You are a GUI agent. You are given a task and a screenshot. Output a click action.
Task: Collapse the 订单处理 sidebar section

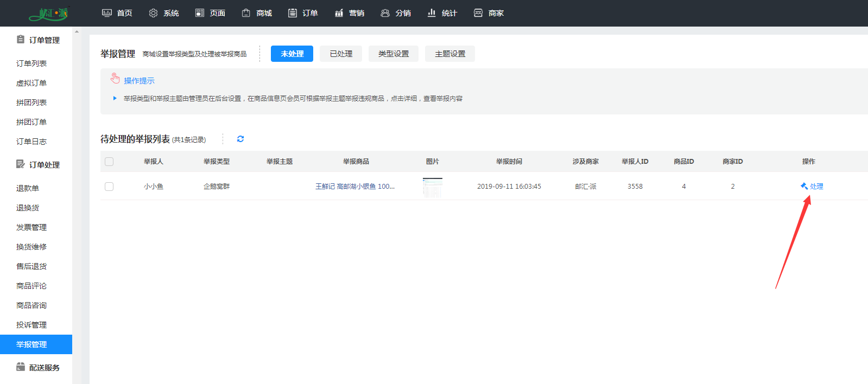coord(38,165)
